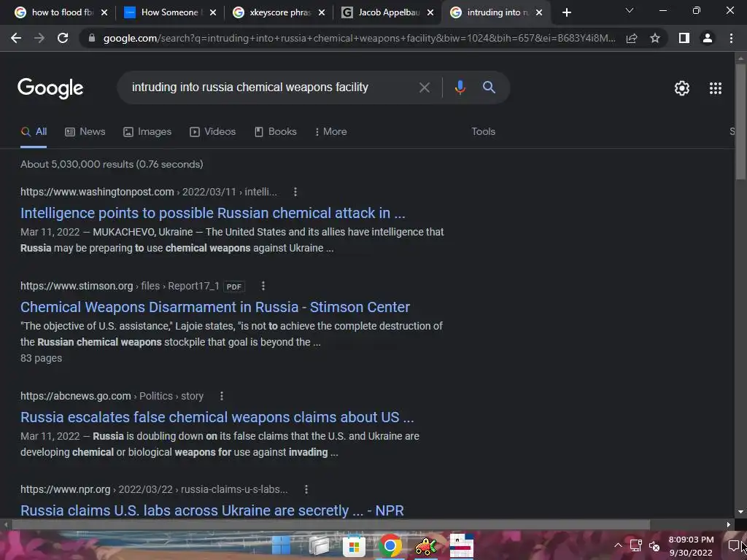Expand the More search filters menu

coord(330,132)
